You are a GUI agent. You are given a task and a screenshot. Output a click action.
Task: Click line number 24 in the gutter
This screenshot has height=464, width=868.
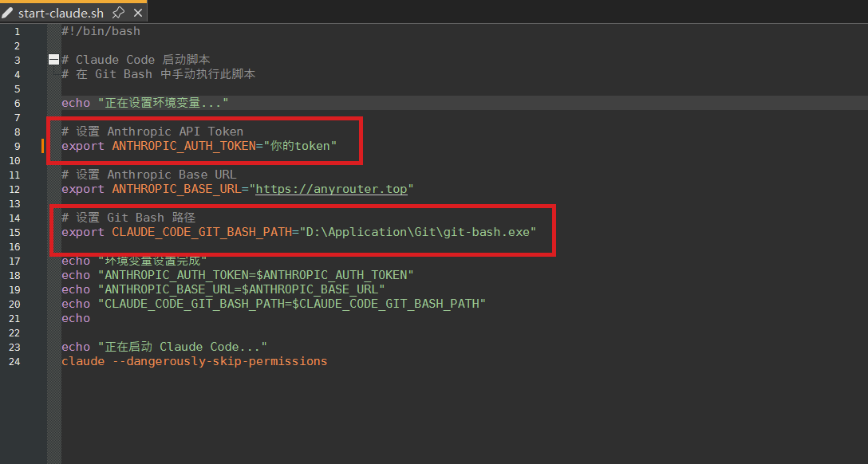pyautogui.click(x=17, y=361)
